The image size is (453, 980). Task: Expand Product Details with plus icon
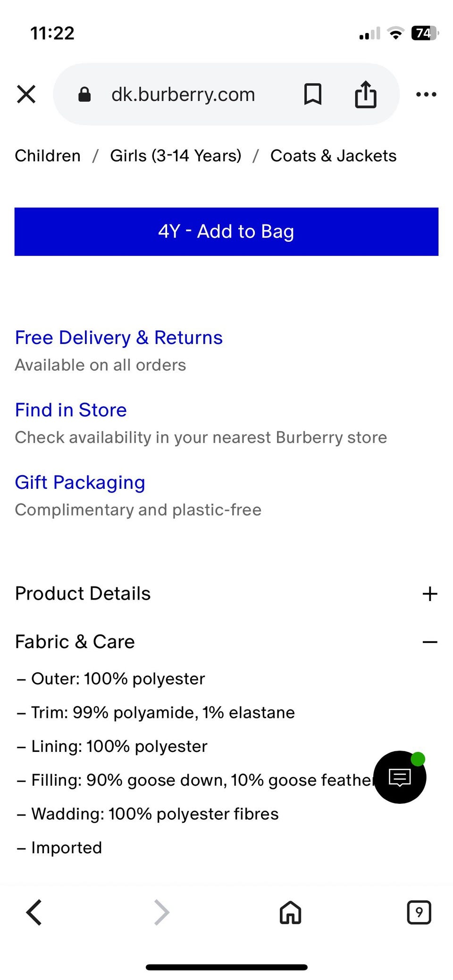[x=429, y=593]
